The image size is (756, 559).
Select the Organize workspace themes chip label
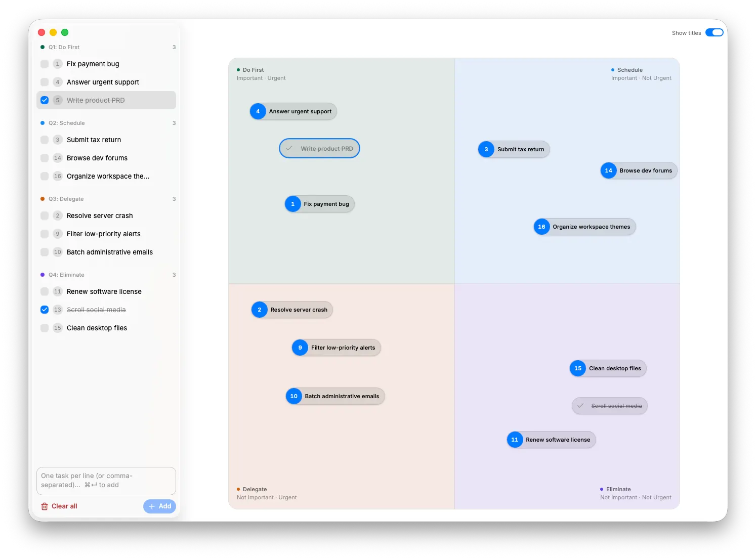[591, 227]
